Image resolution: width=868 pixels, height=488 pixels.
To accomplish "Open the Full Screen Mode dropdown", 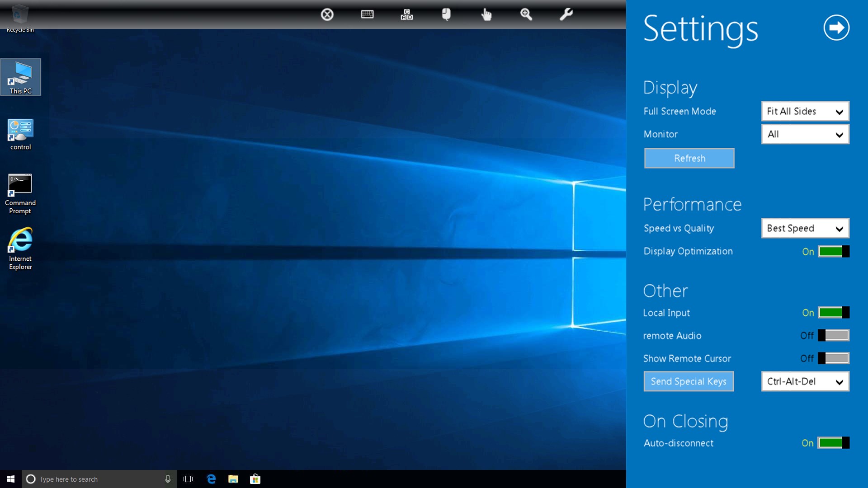I will tap(805, 111).
